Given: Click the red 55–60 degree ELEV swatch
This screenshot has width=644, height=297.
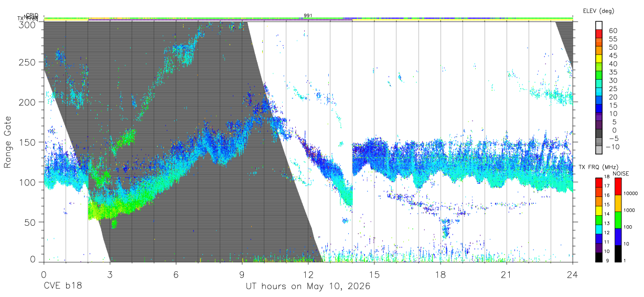Looking at the screenshot, I should pos(599,35).
